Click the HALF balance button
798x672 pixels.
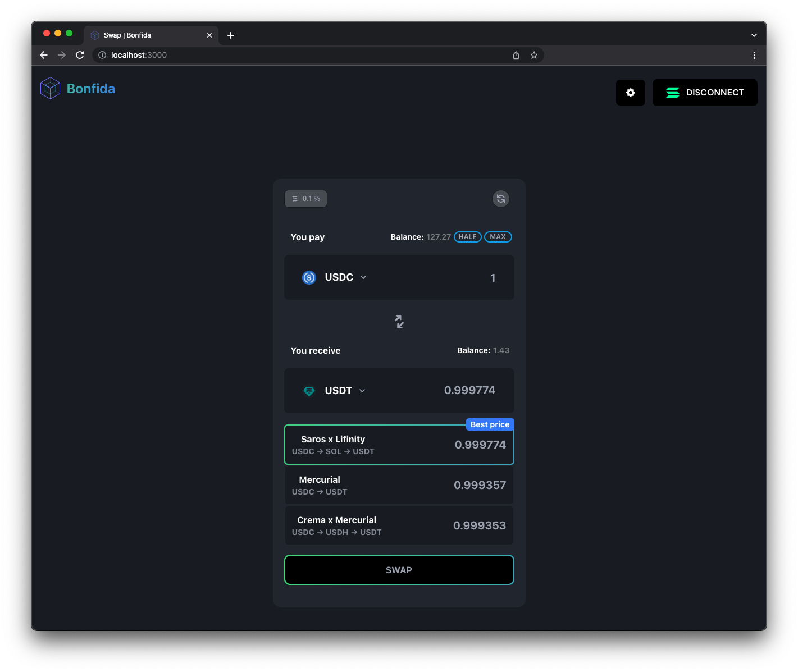coord(467,237)
